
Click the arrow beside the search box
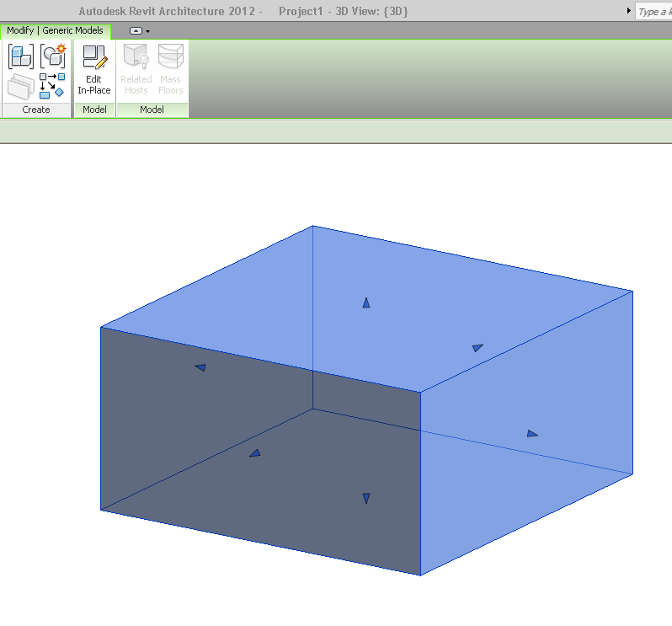click(x=628, y=11)
